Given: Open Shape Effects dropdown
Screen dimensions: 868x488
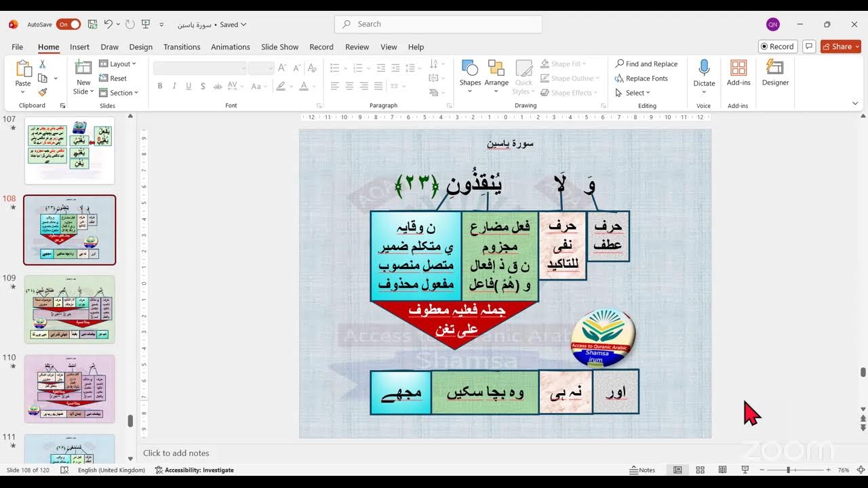Looking at the screenshot, I should point(569,93).
